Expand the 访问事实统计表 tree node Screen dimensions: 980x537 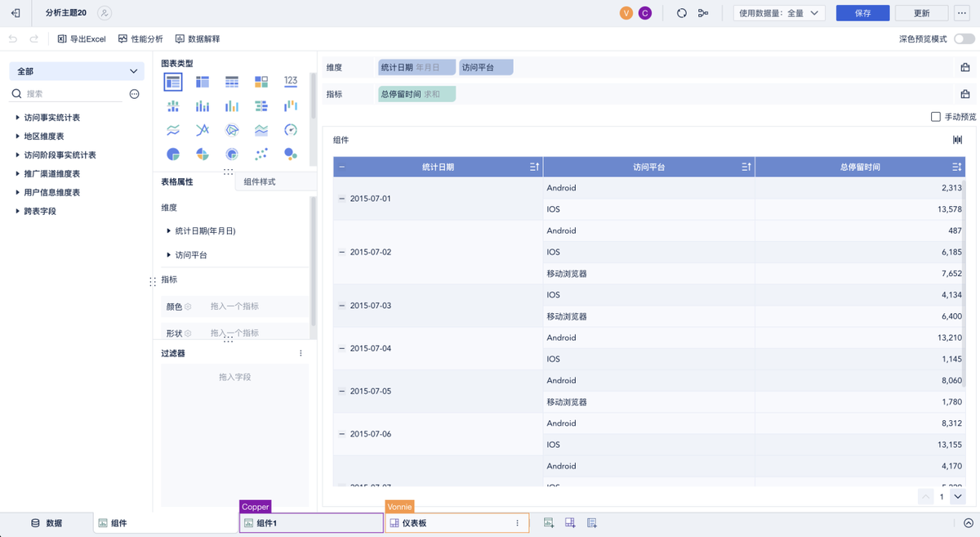pos(18,118)
